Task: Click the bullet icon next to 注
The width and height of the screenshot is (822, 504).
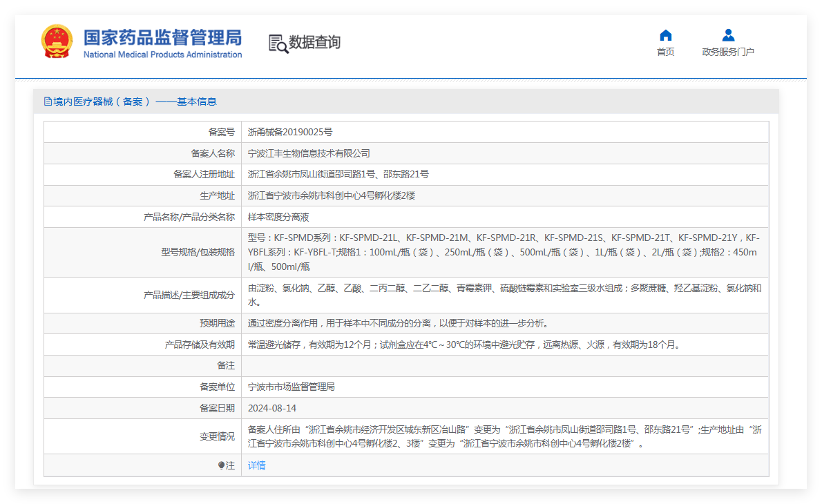Action: click(221, 465)
